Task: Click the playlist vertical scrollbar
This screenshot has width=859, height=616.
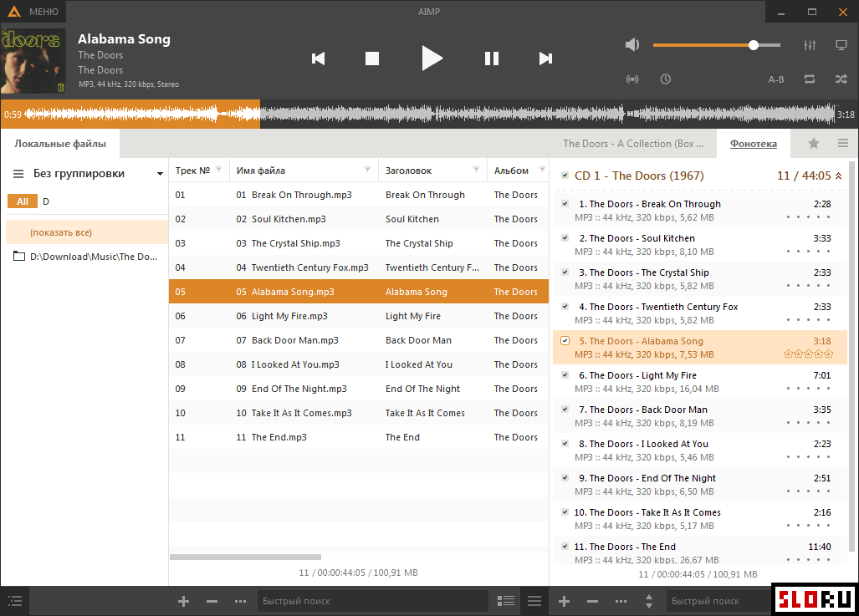Action: click(852, 356)
